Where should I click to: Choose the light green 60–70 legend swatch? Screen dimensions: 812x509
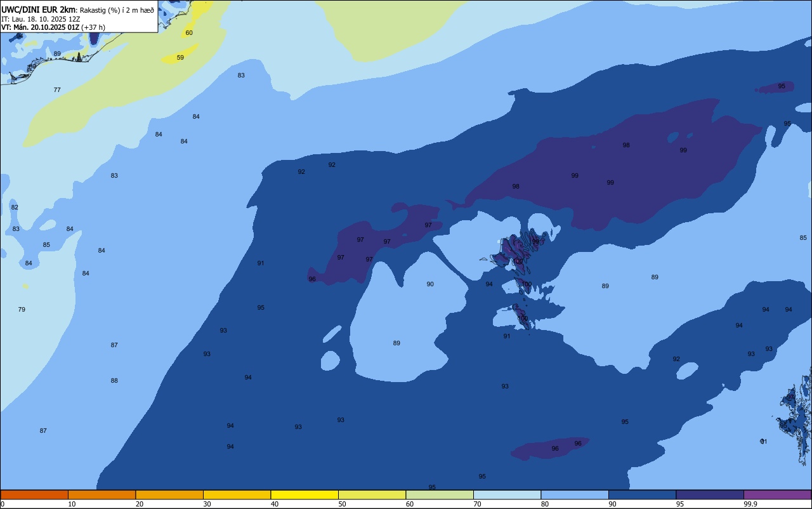[440, 494]
